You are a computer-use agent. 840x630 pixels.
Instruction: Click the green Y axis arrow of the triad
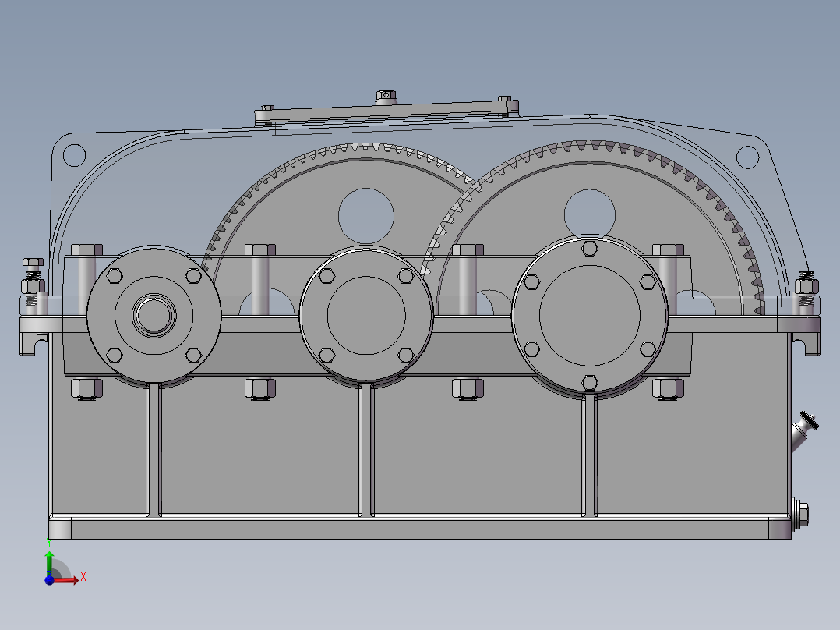click(49, 562)
